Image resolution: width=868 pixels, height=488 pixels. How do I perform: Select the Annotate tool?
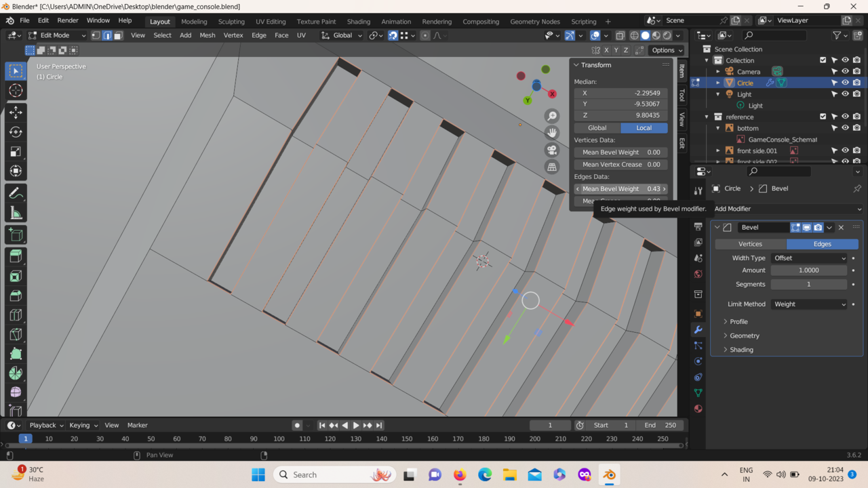click(x=16, y=193)
